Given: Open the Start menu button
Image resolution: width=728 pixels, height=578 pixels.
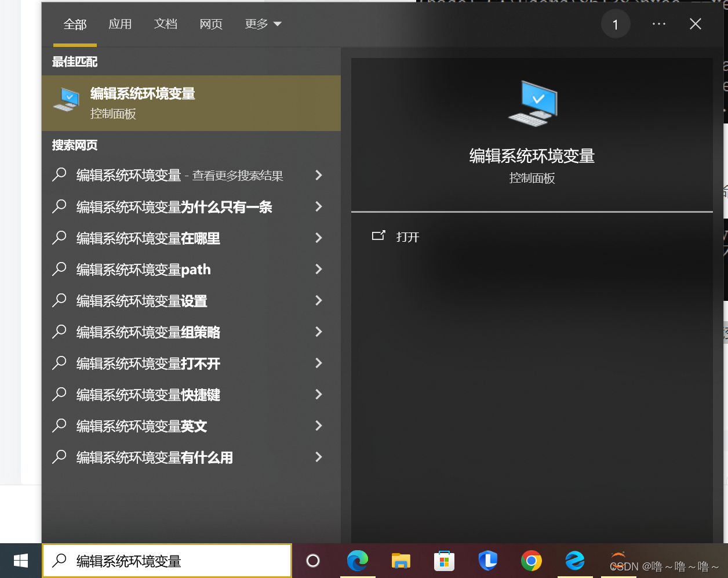Looking at the screenshot, I should tap(20, 561).
